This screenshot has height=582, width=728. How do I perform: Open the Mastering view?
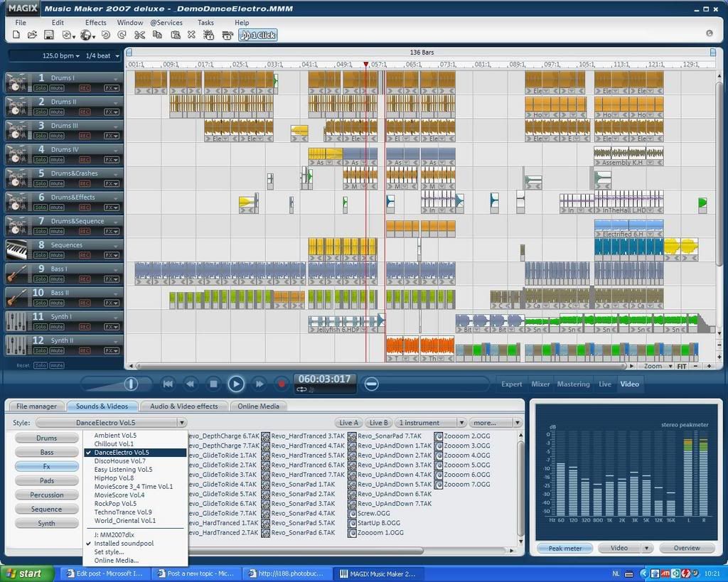tap(574, 384)
